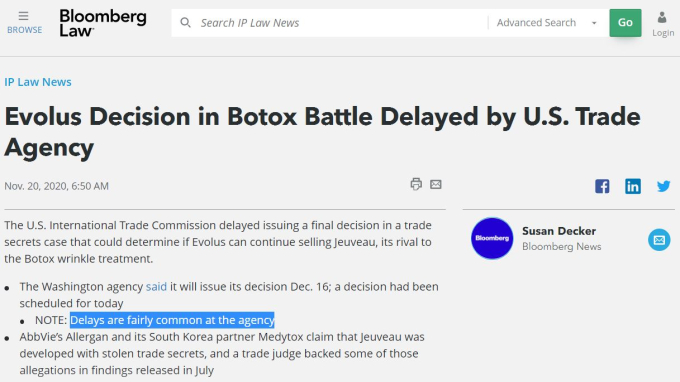The width and height of the screenshot is (680, 382).
Task: Click the Bloomberg author avatar
Action: tap(492, 238)
